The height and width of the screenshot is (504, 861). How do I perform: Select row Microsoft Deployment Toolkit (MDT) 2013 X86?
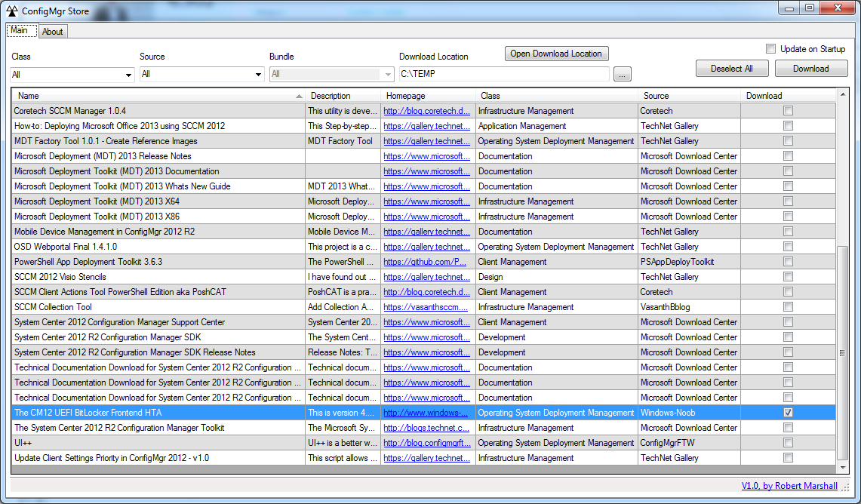pos(423,217)
